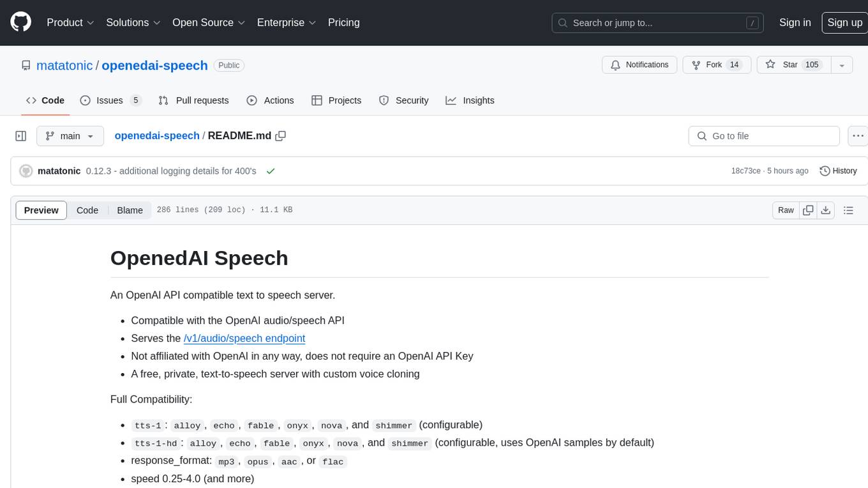
Task: Copy the README.md file path
Action: coord(280,136)
